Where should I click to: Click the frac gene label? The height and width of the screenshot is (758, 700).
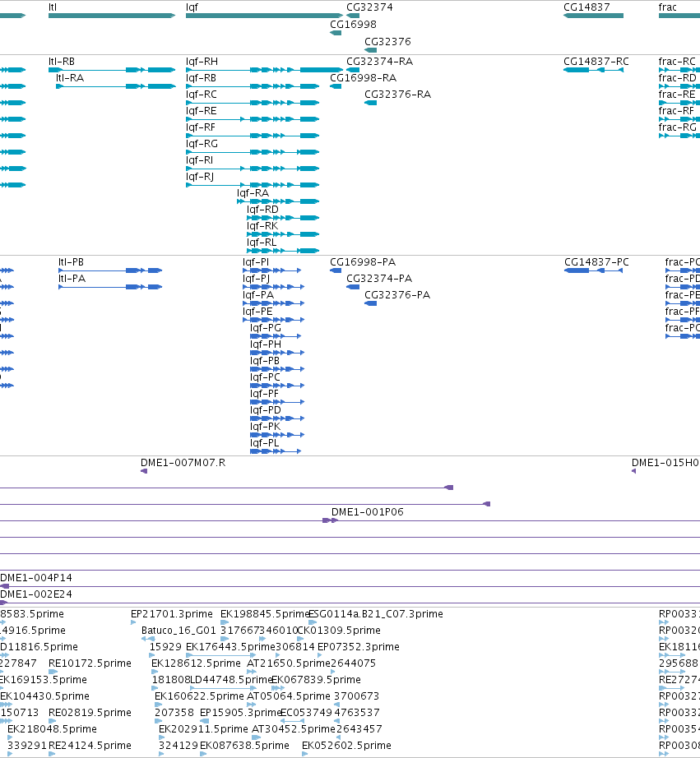[x=668, y=7]
